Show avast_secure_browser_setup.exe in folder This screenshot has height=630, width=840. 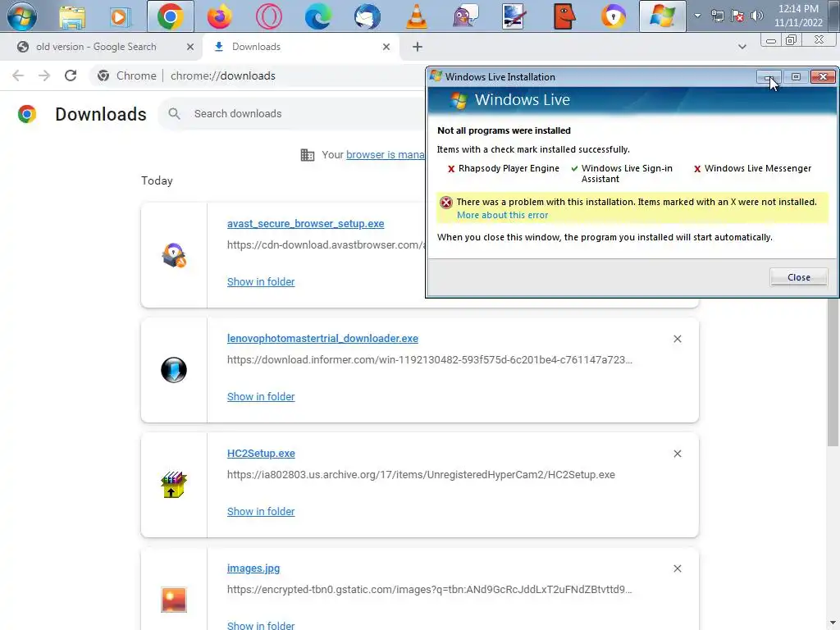pyautogui.click(x=261, y=282)
